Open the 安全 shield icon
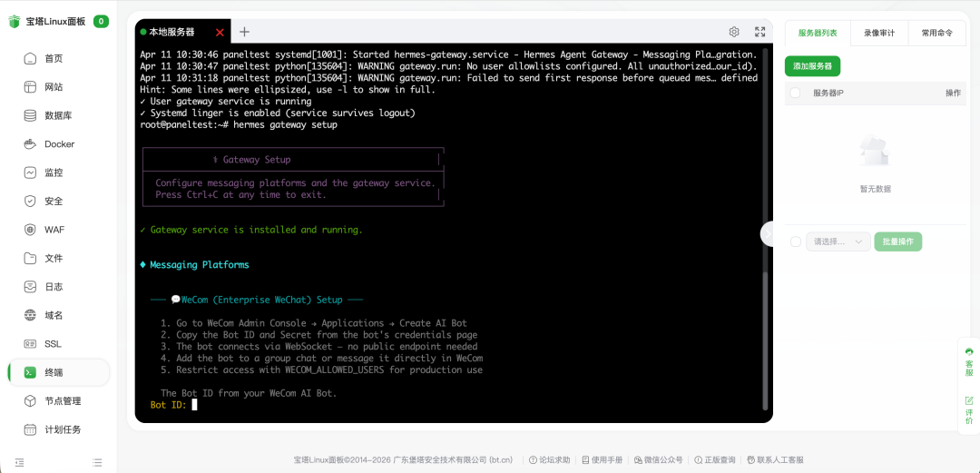Image resolution: width=980 pixels, height=473 pixels. (30, 202)
